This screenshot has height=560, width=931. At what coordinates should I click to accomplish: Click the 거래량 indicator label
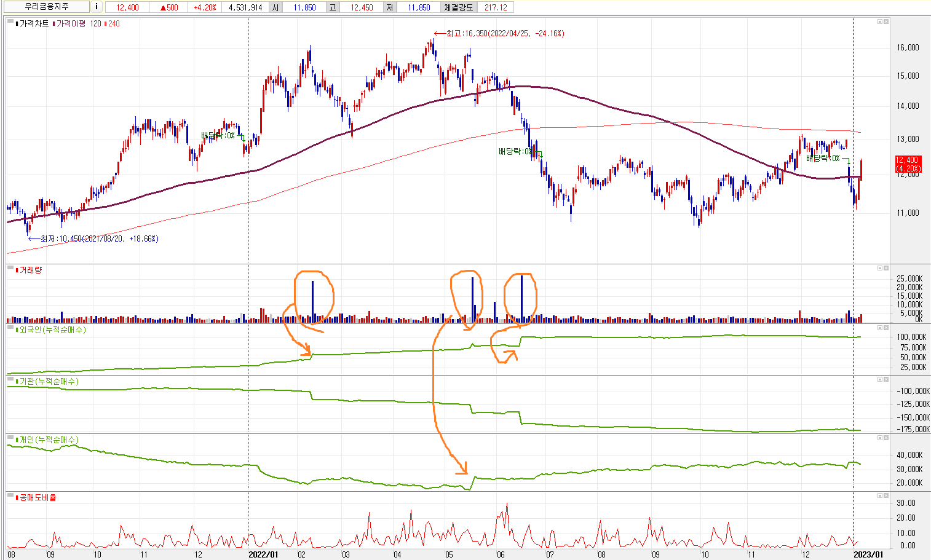tap(30, 270)
